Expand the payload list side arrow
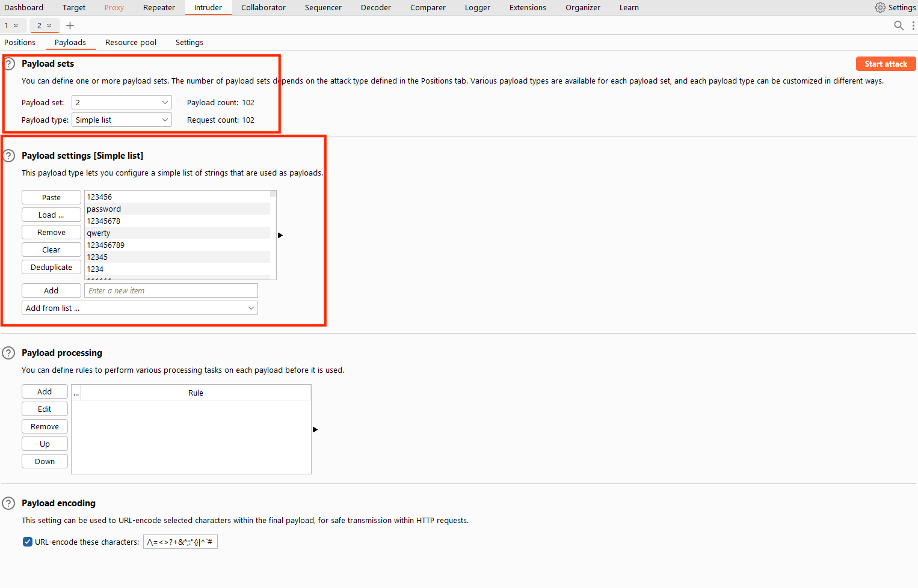918x588 pixels. coord(280,235)
